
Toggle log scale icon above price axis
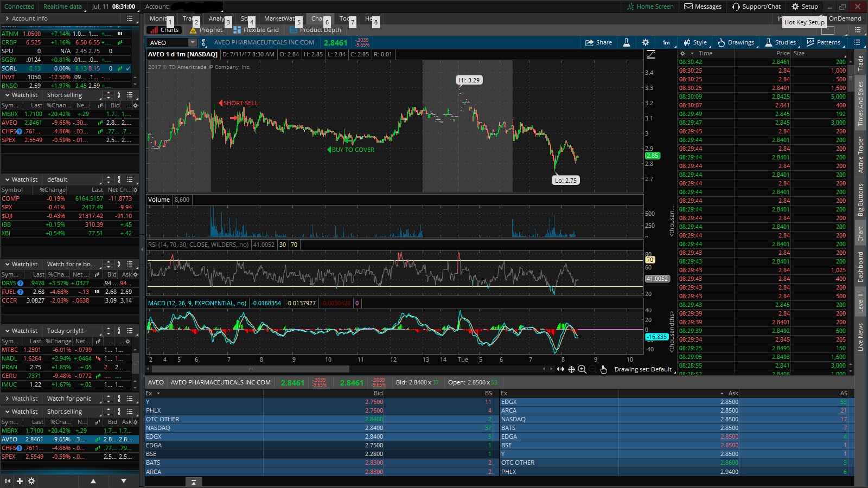[651, 54]
